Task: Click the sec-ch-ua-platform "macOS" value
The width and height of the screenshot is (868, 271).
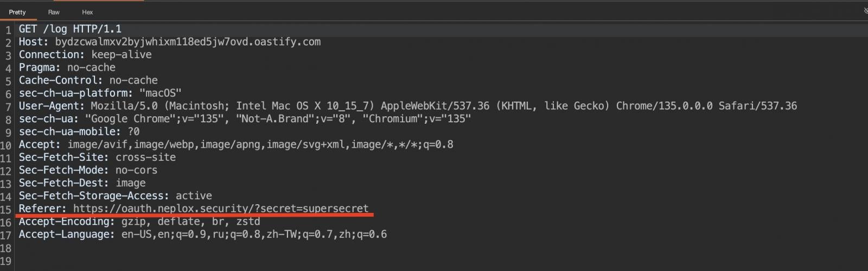Action: click(x=160, y=93)
